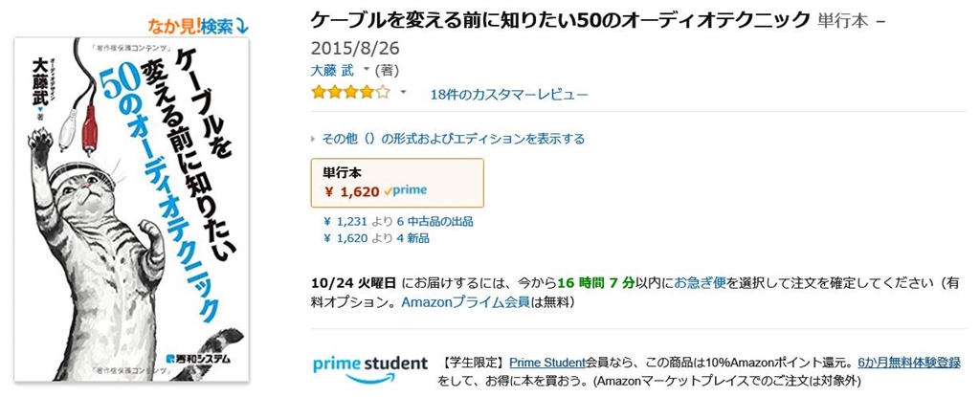Open the star rating breakdown dropdown arrow
Viewport: 980px width, 397px height.
coord(403,94)
